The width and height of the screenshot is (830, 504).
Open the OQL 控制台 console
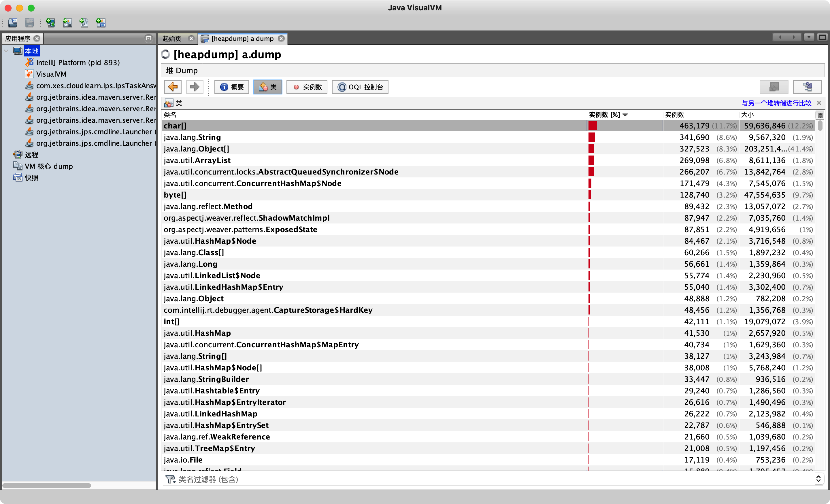coord(360,87)
